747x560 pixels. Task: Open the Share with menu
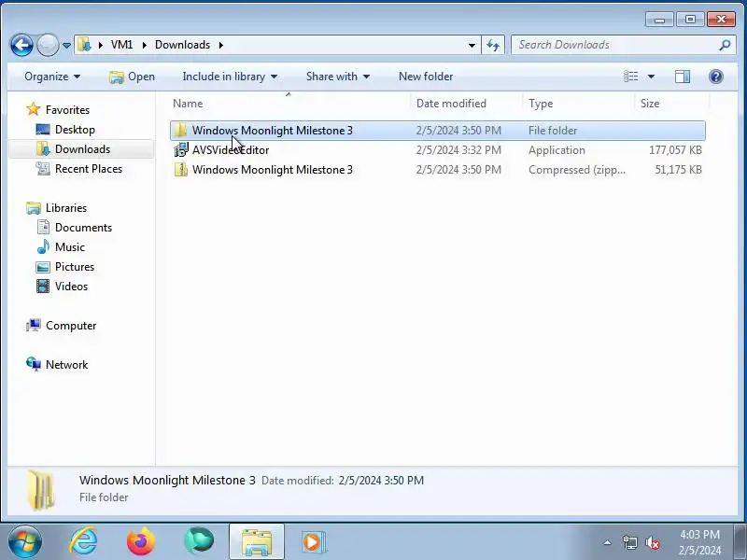338,77
